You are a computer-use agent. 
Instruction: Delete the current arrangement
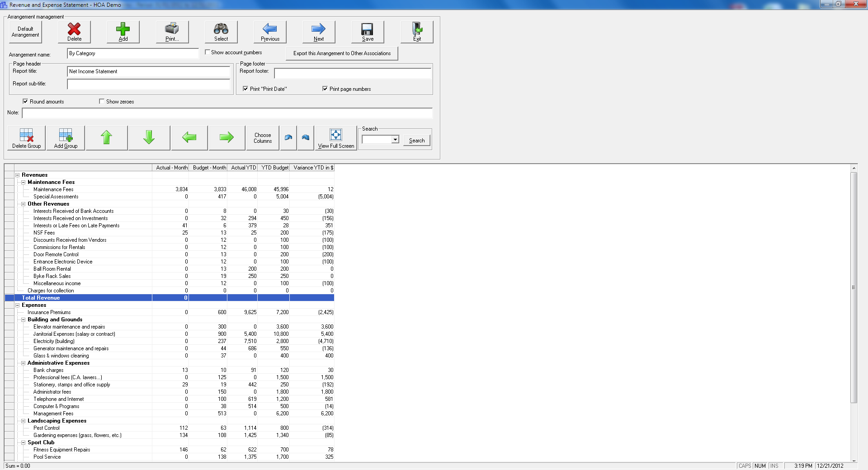pos(74,32)
